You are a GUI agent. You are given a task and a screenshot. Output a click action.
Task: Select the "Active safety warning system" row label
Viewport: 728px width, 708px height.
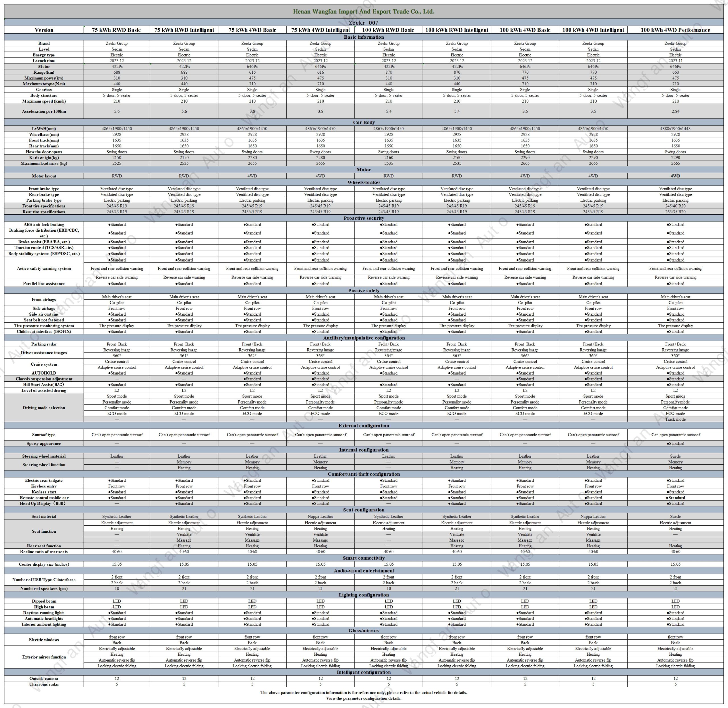coord(44,268)
